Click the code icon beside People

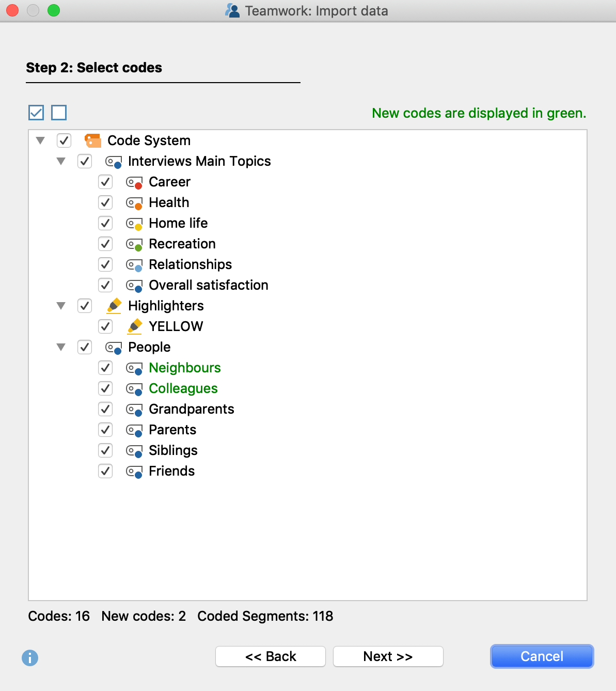tap(113, 347)
